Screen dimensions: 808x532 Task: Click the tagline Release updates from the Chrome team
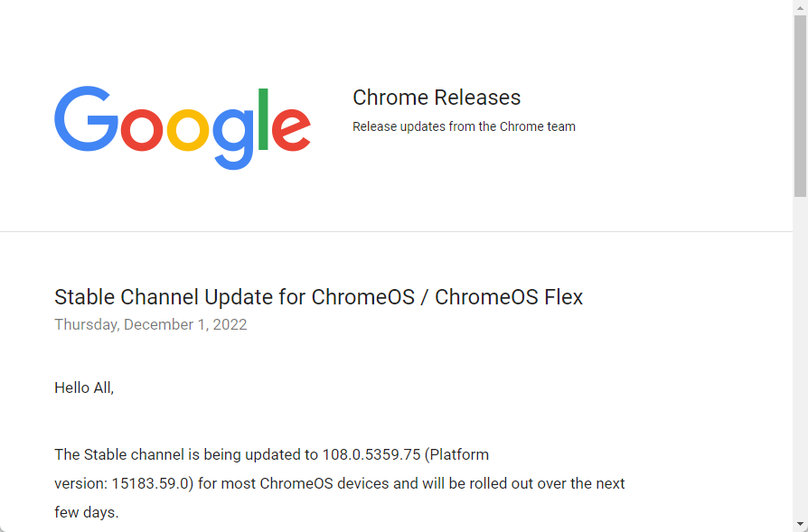coord(464,126)
